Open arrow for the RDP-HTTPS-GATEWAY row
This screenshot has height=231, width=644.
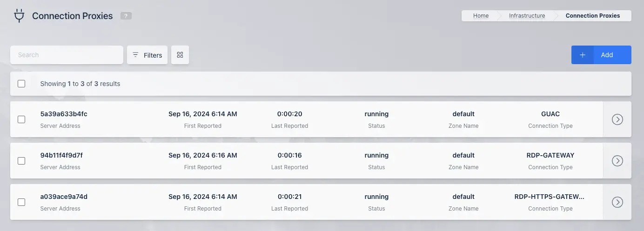click(x=617, y=202)
